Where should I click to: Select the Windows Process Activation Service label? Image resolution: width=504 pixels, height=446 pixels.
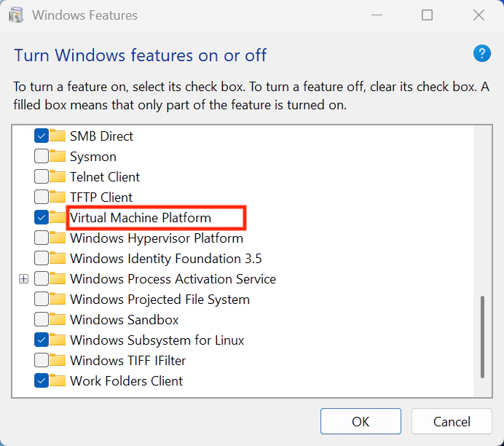pyautogui.click(x=173, y=279)
